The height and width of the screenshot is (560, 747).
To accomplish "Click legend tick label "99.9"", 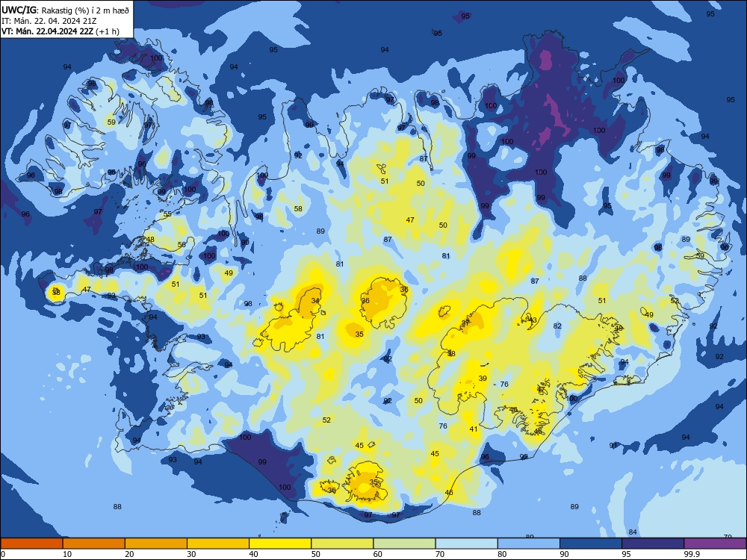I will click(692, 554).
